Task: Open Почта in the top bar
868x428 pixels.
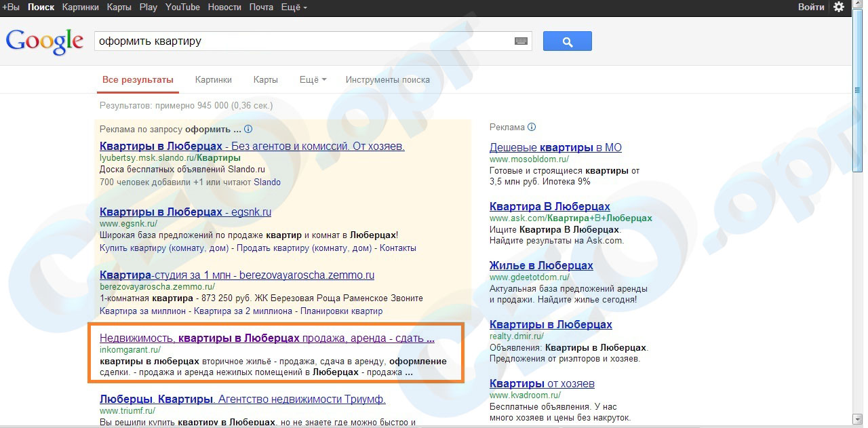Action: [261, 7]
